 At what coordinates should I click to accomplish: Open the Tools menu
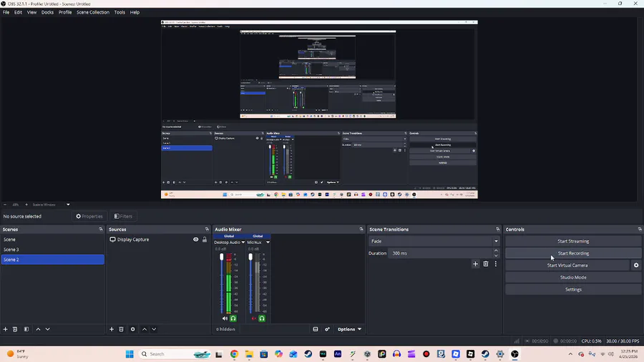[119, 12]
